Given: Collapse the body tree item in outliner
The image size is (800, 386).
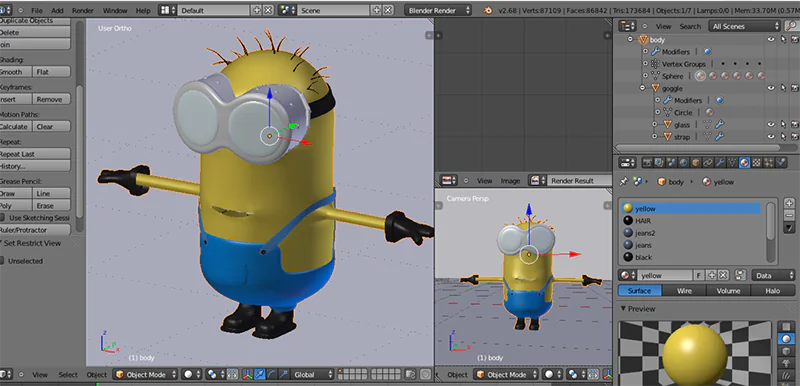Looking at the screenshot, I should [x=630, y=39].
